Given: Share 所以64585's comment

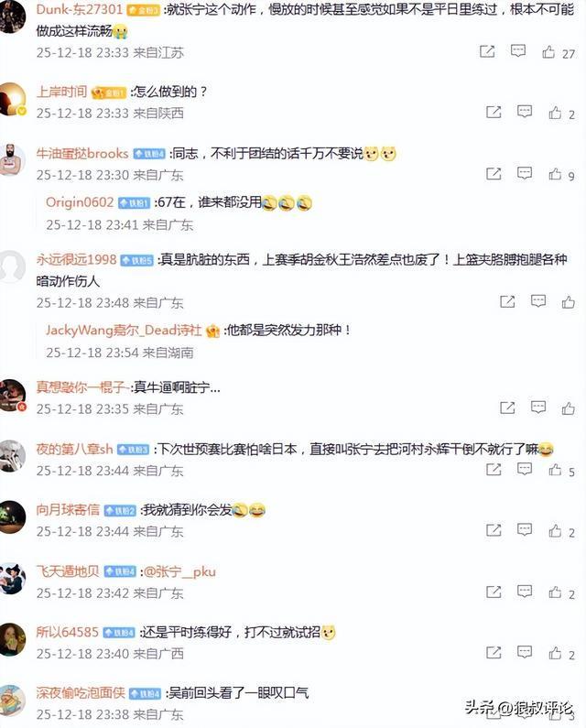Looking at the screenshot, I should pyautogui.click(x=494, y=652).
